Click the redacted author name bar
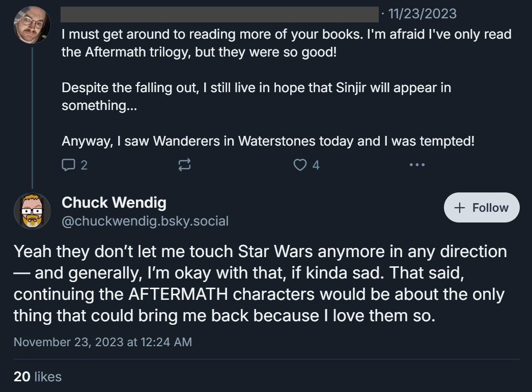The height and width of the screenshot is (392, 532). 220,14
